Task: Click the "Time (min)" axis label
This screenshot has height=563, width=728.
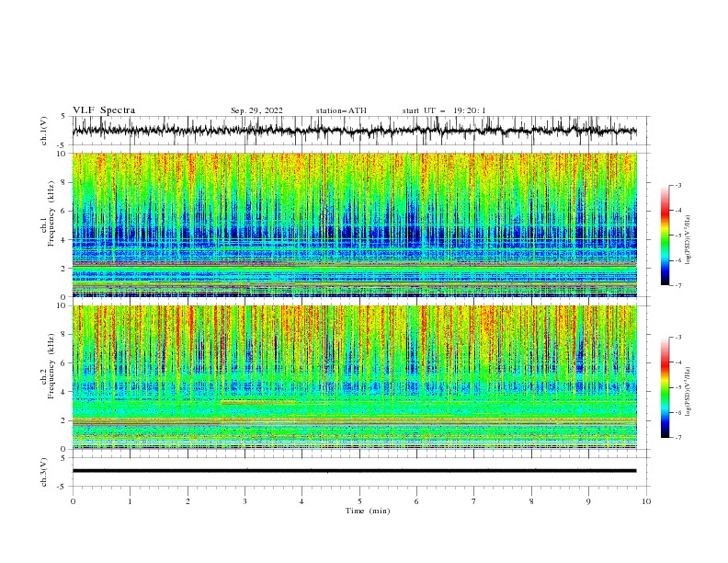Action: (368, 511)
